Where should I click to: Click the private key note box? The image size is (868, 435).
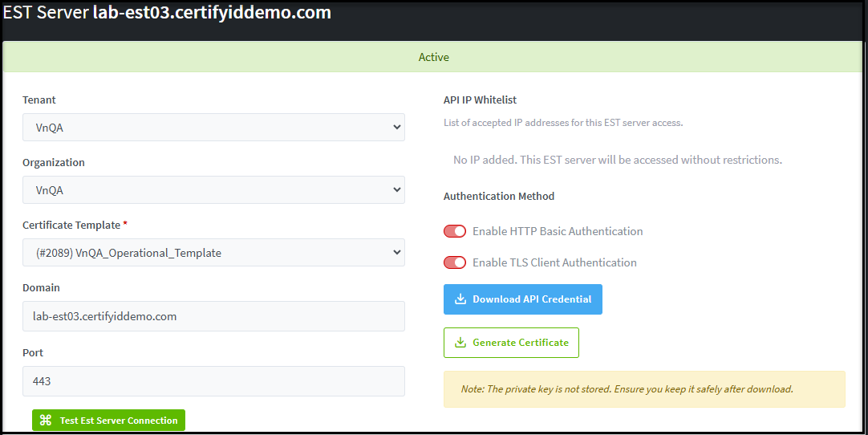point(644,389)
